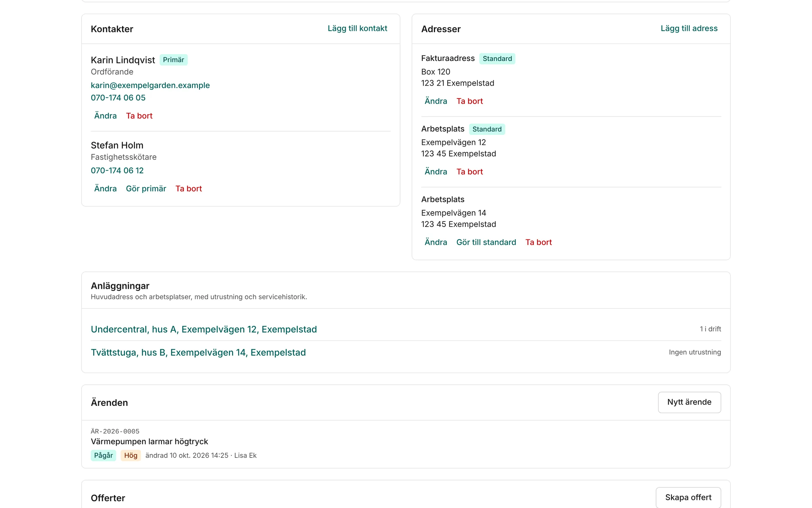This screenshot has height=508, width=812.
Task: Click the Offerter section heading
Action: [108, 498]
